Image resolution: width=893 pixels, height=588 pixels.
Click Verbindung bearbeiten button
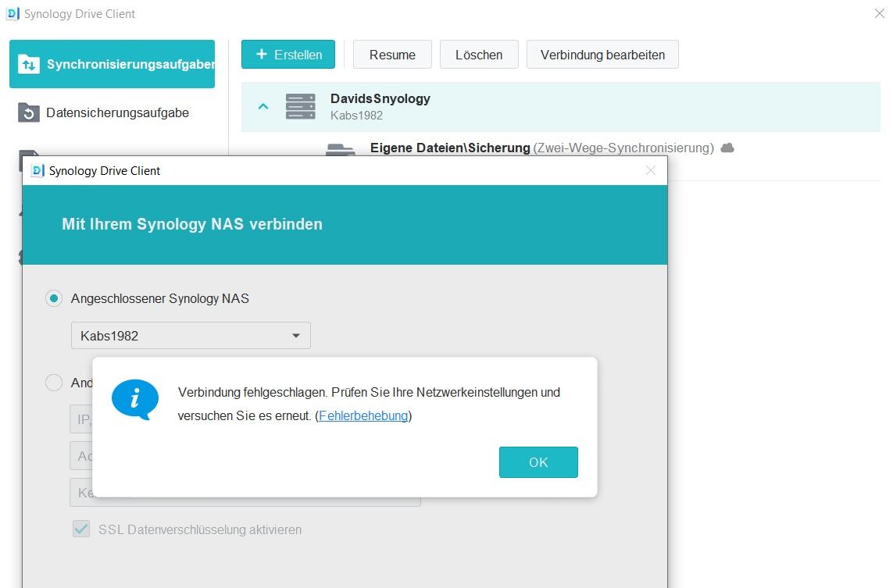point(602,55)
